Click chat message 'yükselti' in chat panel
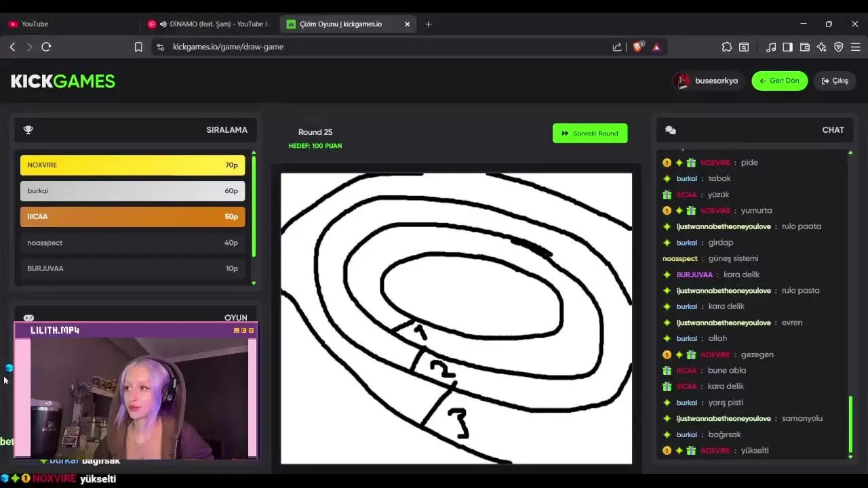Screen dimensions: 868x488 755,451
